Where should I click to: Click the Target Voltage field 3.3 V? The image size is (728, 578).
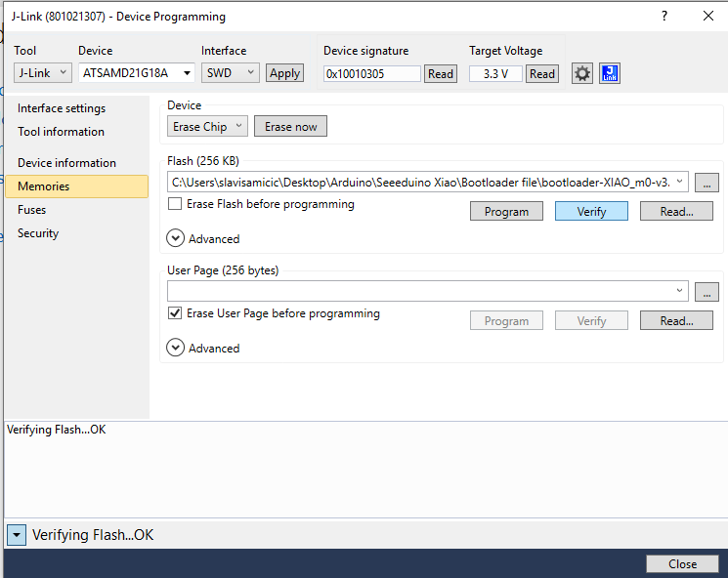495,74
